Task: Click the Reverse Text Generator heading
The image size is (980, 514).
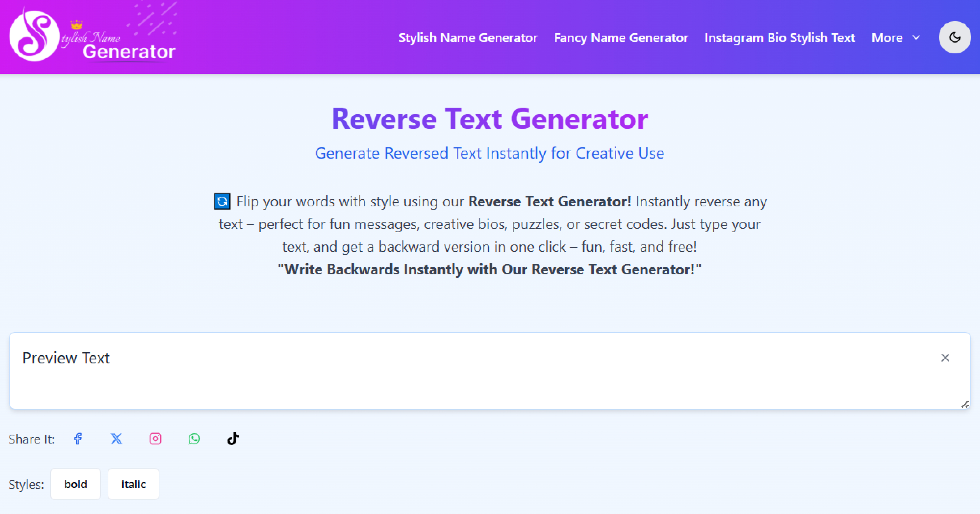Action: click(x=490, y=119)
